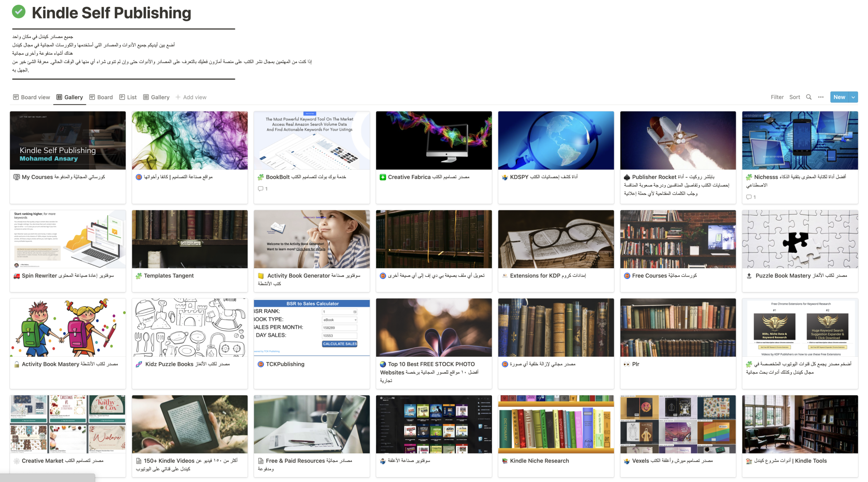The image size is (868, 482).
Task: Open the Puzzle Book Mastery cover image
Action: 800,239
